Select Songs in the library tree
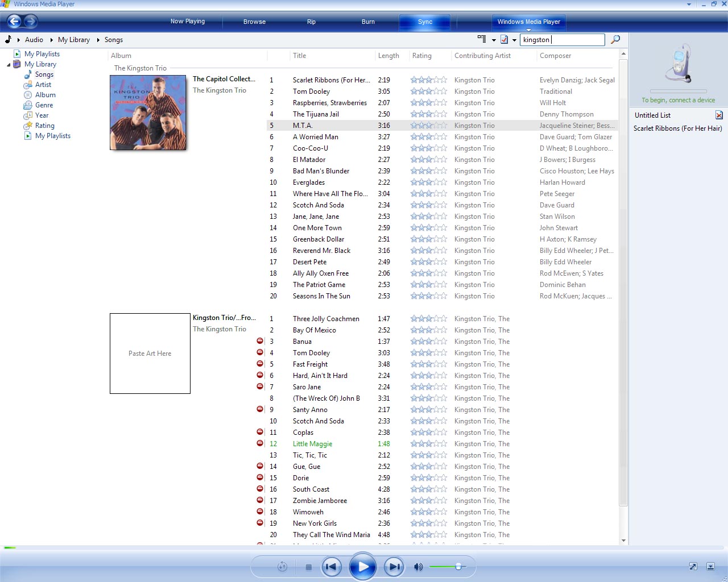This screenshot has width=728, height=582. coord(44,74)
